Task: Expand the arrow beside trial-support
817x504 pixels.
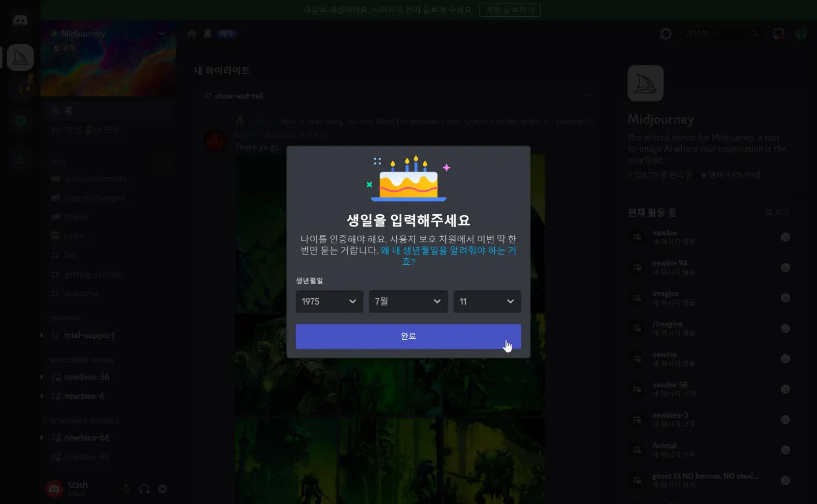Action: pyautogui.click(x=42, y=335)
